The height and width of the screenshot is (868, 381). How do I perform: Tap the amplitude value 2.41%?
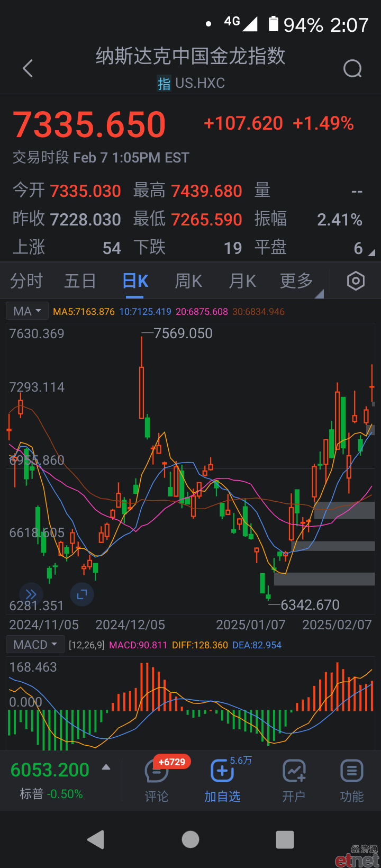[340, 220]
